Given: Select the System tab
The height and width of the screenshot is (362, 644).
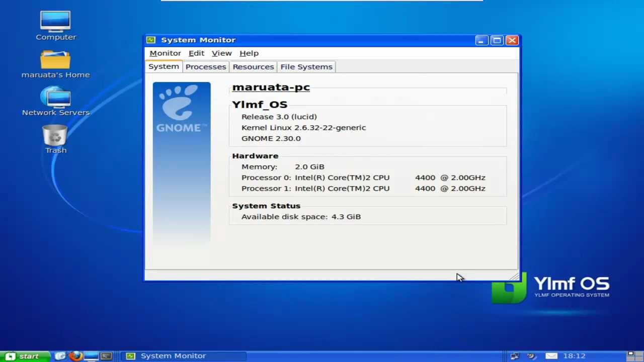Looking at the screenshot, I should (164, 66).
